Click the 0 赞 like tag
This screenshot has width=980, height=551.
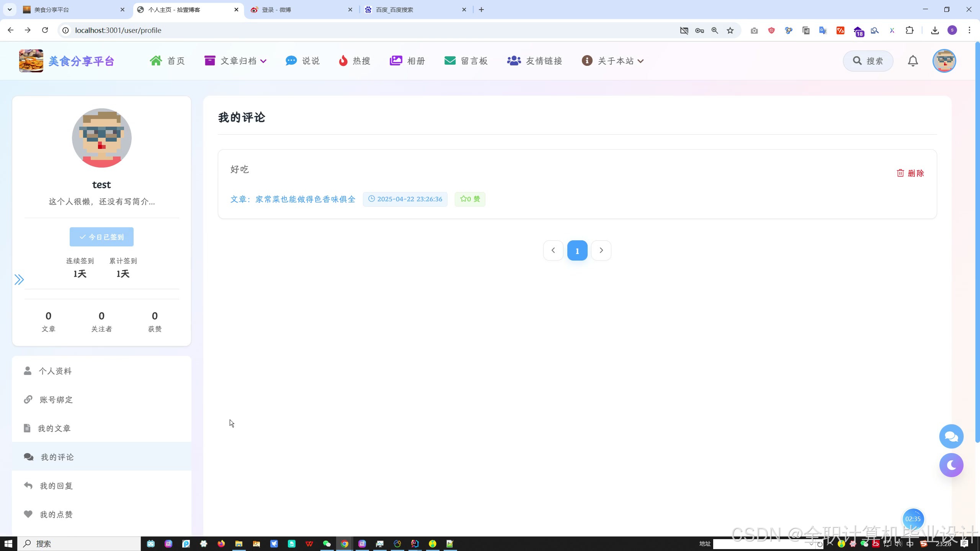[470, 199]
